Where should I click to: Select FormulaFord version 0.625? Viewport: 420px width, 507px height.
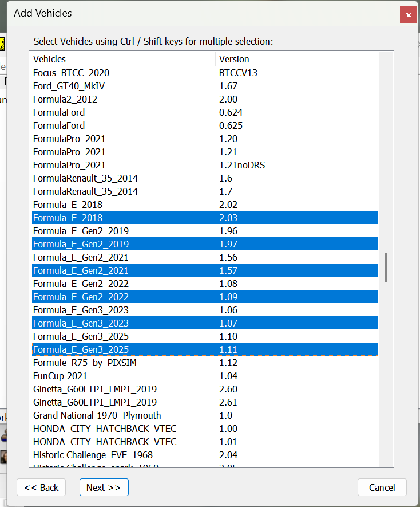pyautogui.click(x=205, y=125)
